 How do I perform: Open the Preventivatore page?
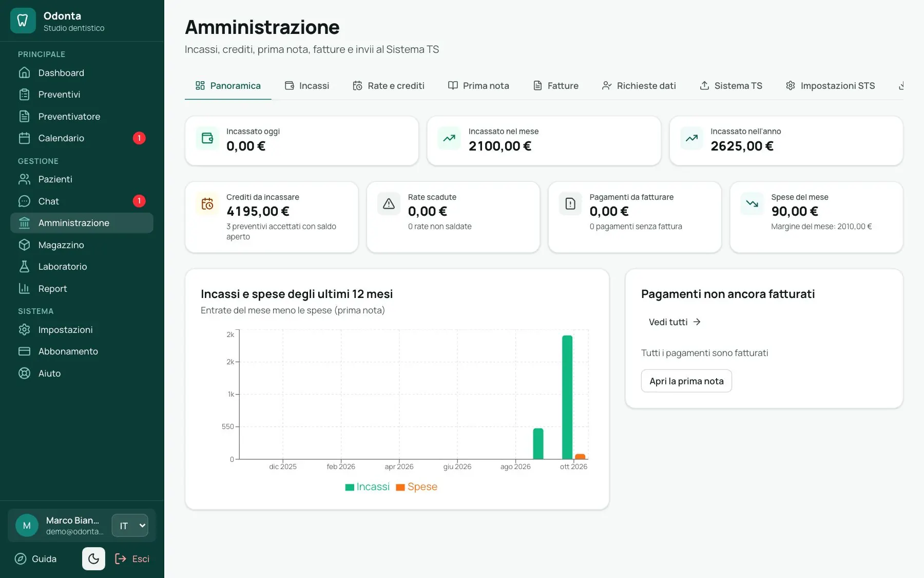click(82, 117)
